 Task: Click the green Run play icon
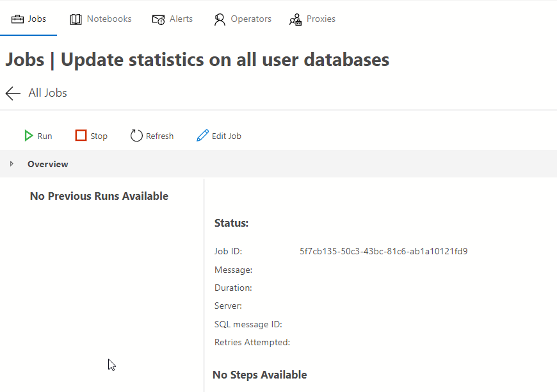click(x=29, y=136)
